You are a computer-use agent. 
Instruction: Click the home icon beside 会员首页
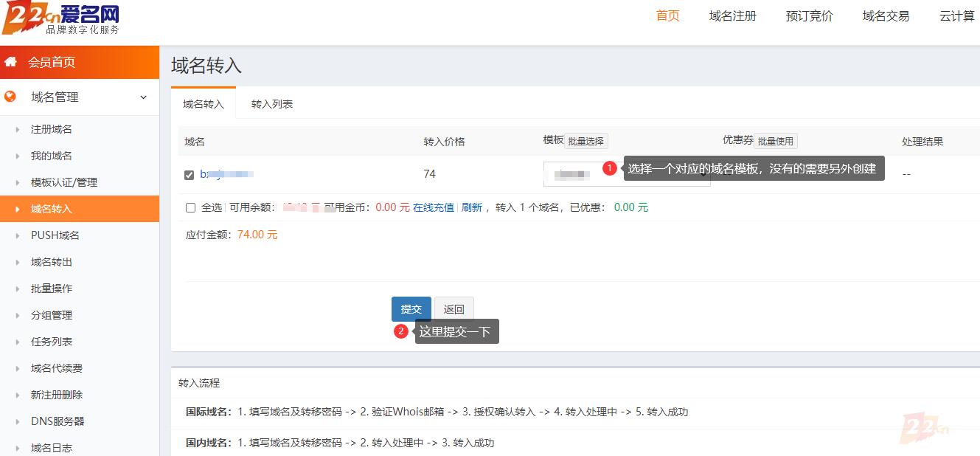tap(10, 62)
